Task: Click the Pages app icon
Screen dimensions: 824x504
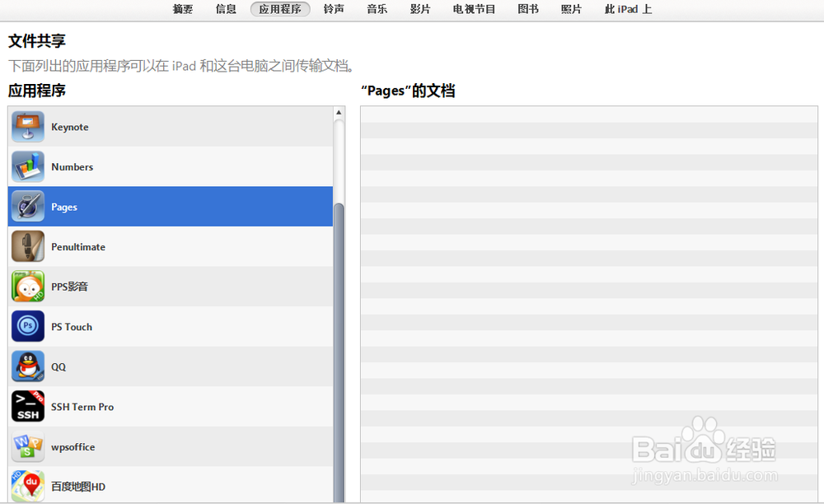Action: click(27, 207)
